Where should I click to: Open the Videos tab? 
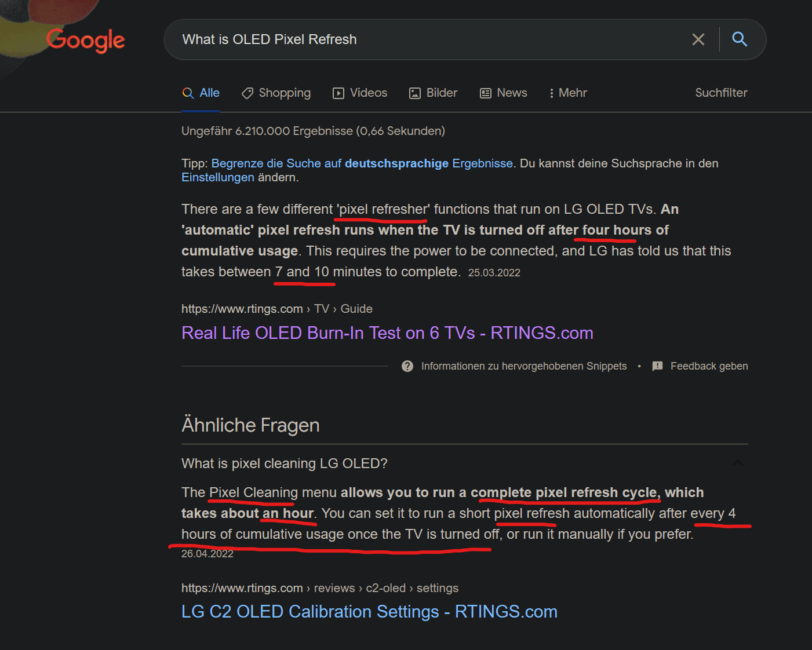coord(360,93)
